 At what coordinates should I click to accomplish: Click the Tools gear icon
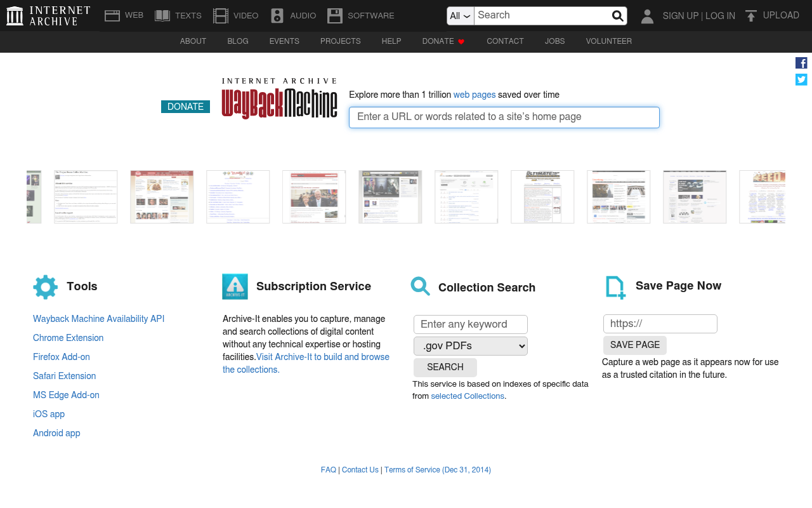46,287
